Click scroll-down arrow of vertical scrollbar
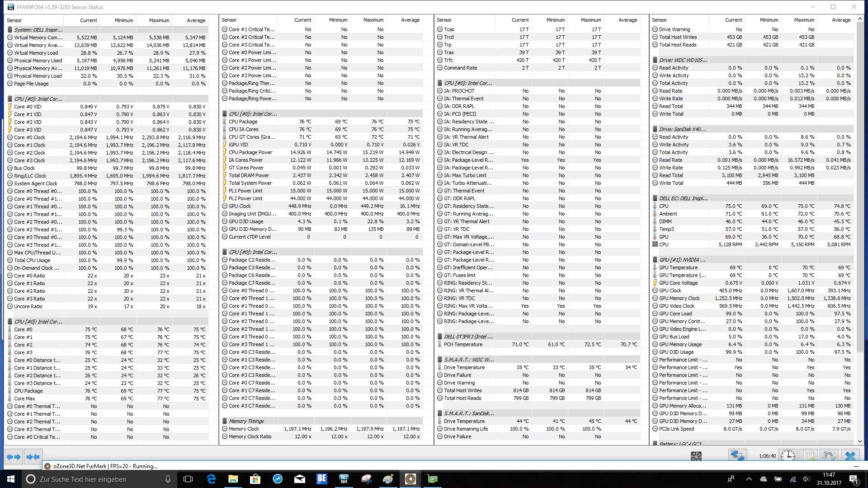The image size is (868, 488). [x=860, y=441]
